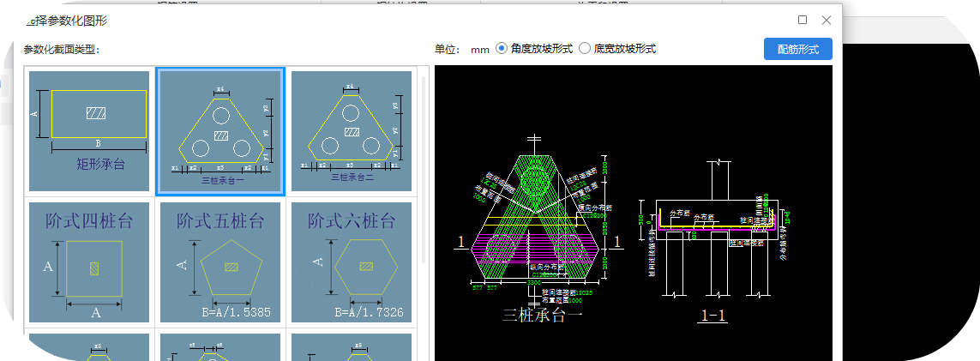Click the 参数化截面类型 label
The image size is (980, 361).
62,49
